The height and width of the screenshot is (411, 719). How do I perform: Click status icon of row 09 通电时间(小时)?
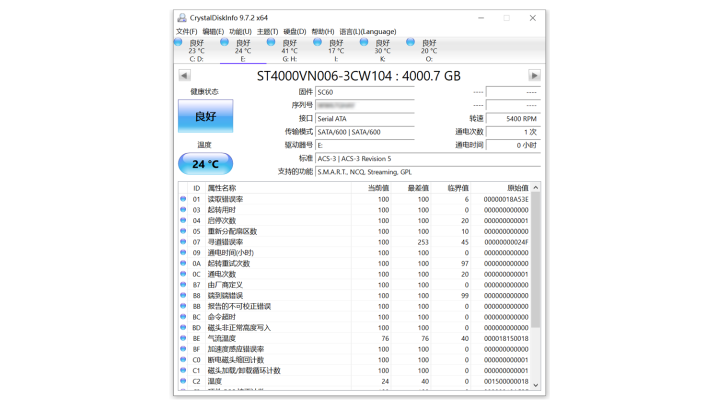183,253
